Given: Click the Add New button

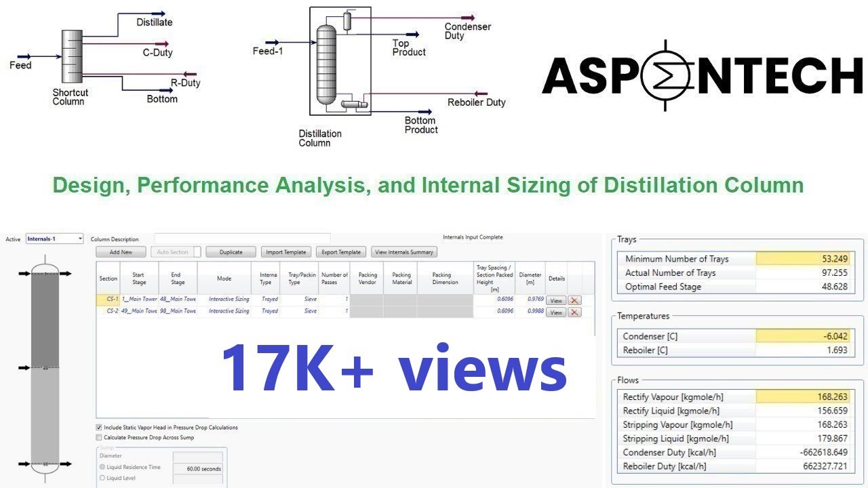Looking at the screenshot, I should (x=121, y=252).
